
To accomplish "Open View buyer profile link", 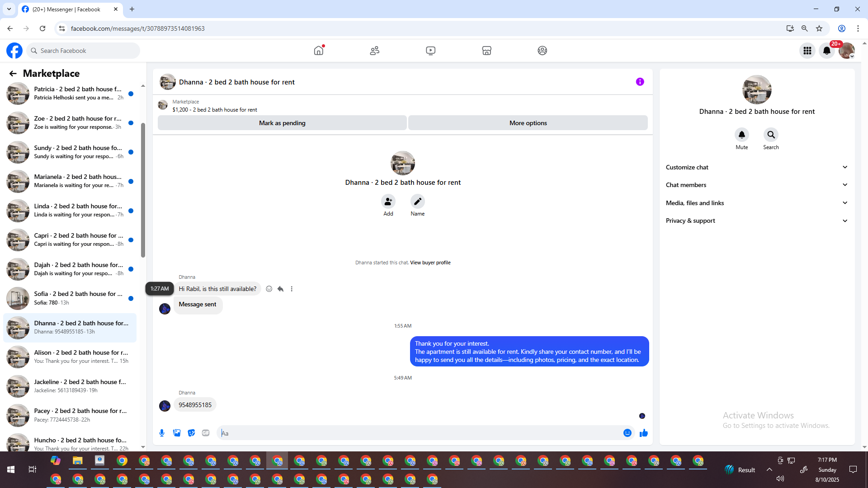I will [430, 263].
